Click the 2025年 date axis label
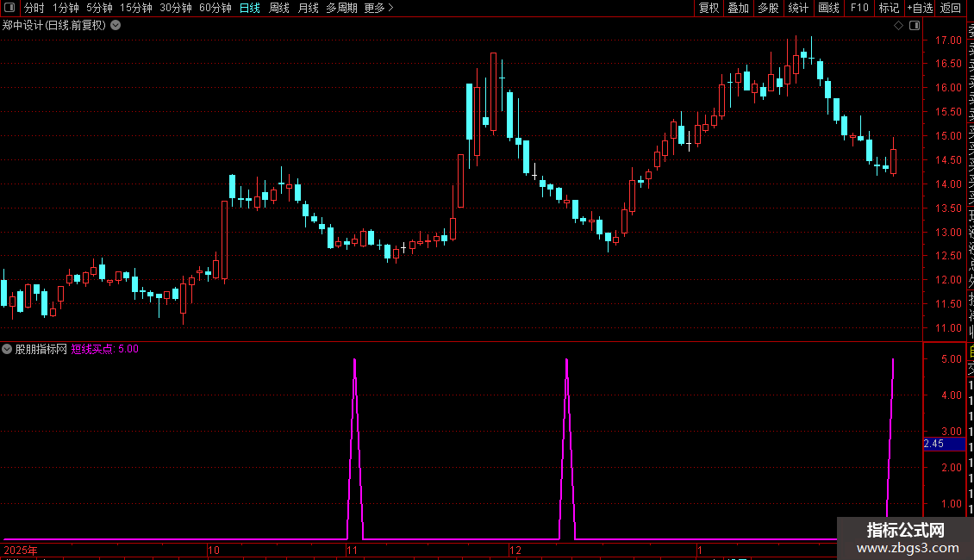 pos(21,550)
